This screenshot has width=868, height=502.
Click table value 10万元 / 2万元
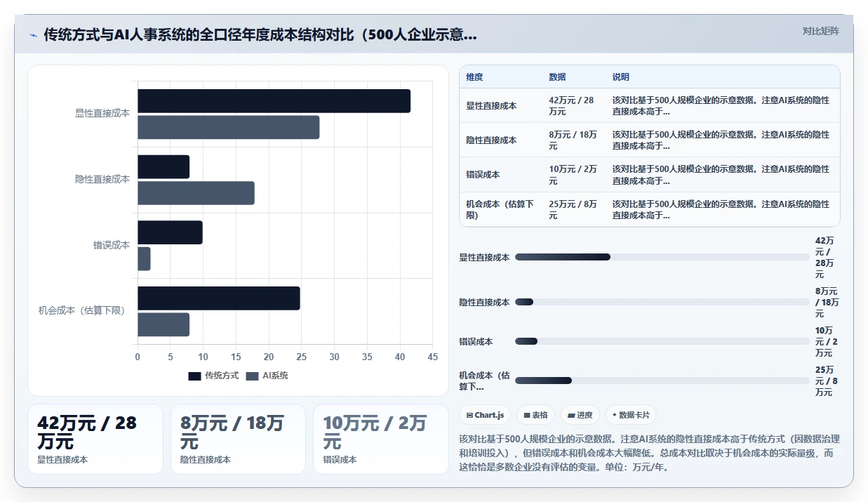[573, 175]
